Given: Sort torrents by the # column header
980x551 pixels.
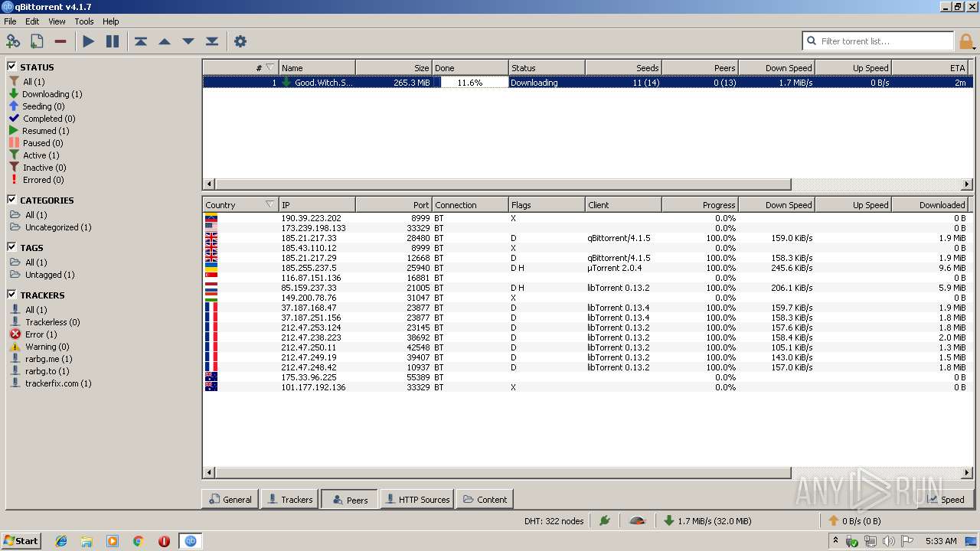Looking at the screenshot, I should click(x=240, y=67).
